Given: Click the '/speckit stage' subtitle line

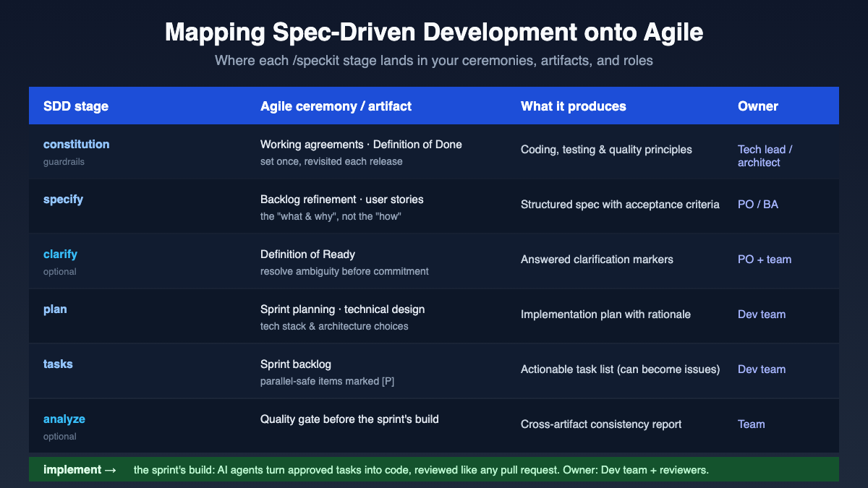Looking at the screenshot, I should [434, 61].
